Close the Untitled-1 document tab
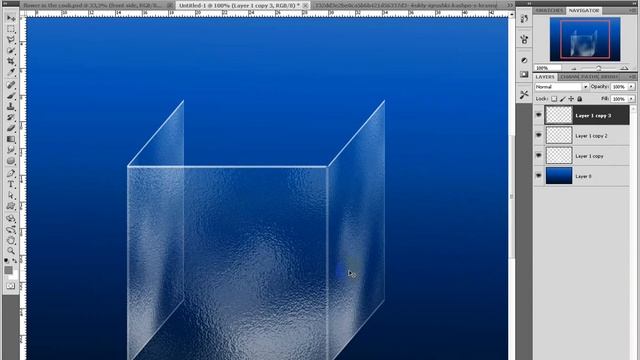 [x=305, y=6]
